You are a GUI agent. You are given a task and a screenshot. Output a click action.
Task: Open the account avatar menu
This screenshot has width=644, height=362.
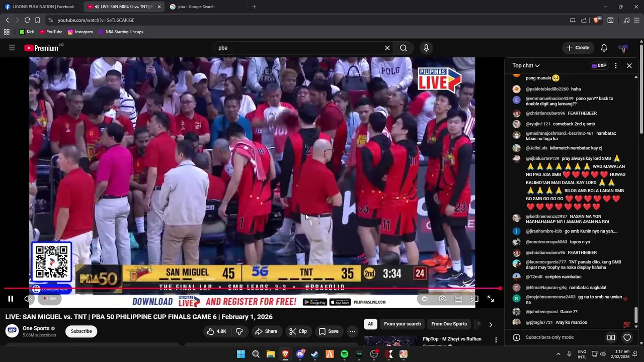click(623, 48)
